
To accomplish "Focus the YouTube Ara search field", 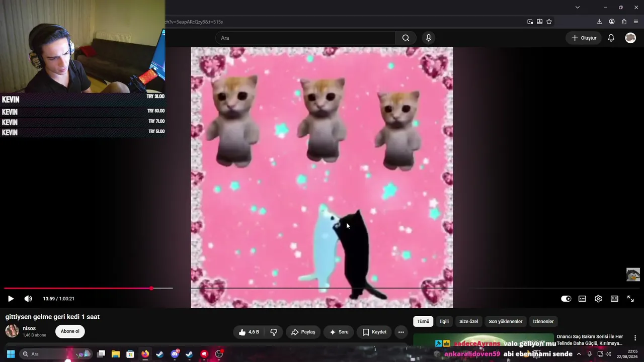I will 305,38.
